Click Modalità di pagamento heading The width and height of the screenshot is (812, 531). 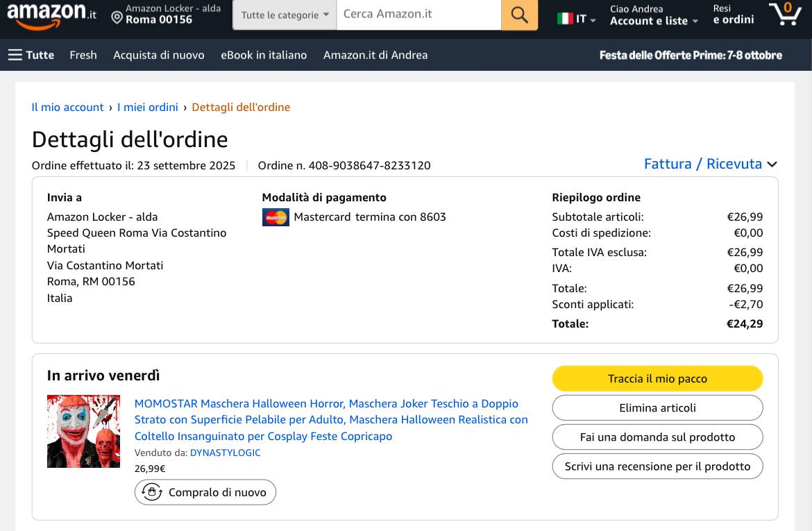[323, 197]
